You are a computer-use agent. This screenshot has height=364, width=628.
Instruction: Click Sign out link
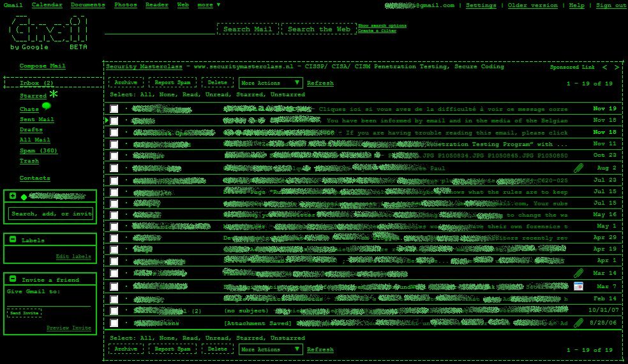611,5
